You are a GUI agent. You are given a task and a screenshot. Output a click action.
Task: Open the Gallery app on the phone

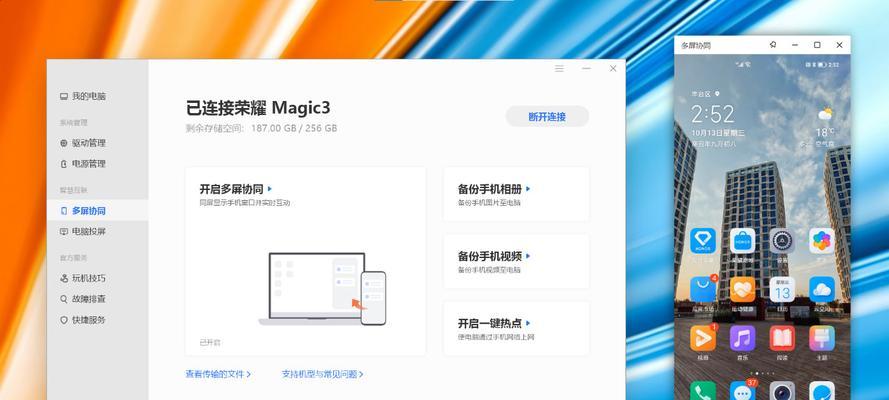822,241
